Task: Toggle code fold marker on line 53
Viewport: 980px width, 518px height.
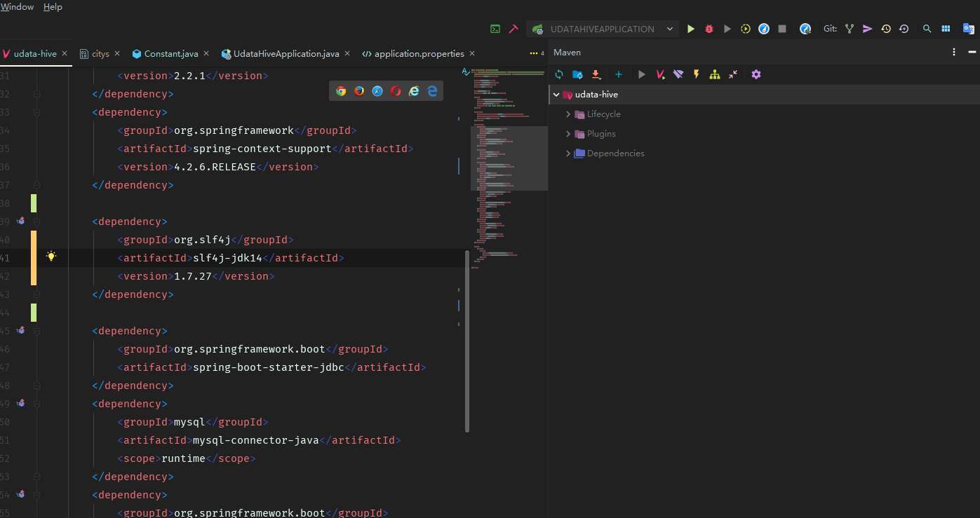Action: tap(36, 477)
